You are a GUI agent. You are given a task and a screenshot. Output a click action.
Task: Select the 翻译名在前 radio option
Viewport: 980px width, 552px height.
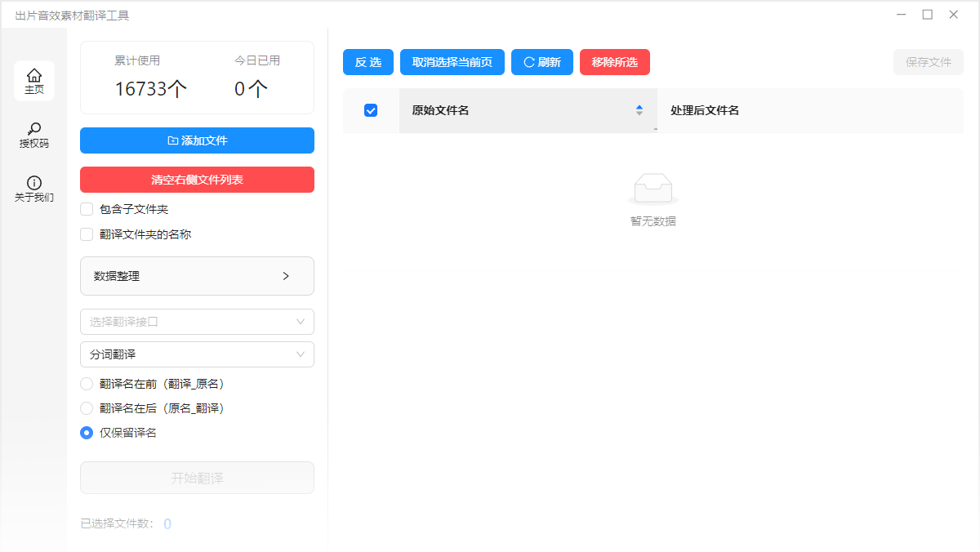(87, 383)
